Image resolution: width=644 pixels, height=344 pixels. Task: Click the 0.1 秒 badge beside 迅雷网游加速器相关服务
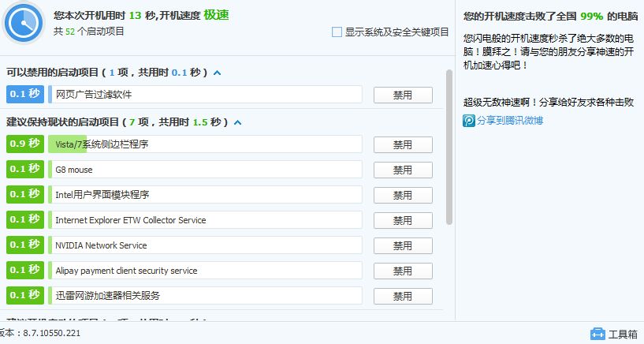(25, 296)
